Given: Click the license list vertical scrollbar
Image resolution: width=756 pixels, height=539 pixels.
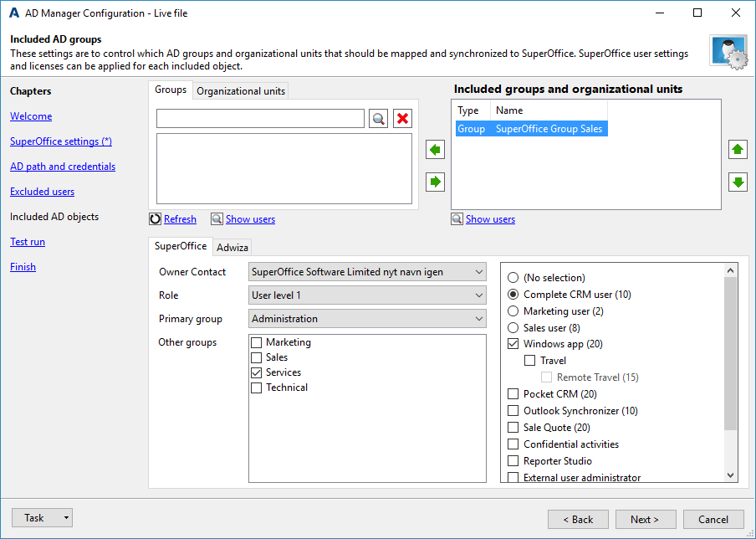Looking at the screenshot, I should 731,352.
